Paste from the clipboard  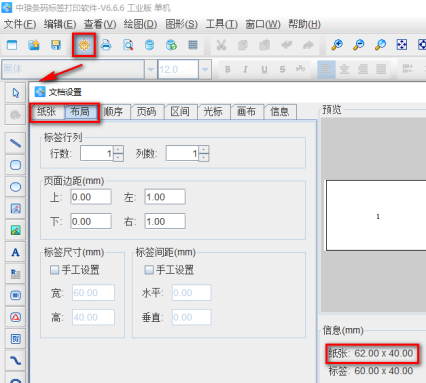pos(264,45)
